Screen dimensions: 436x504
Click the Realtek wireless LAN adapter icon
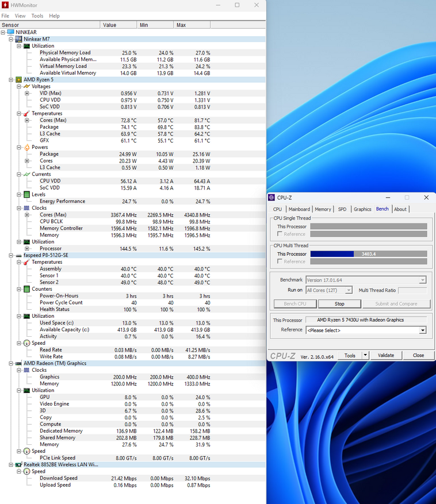click(x=19, y=464)
